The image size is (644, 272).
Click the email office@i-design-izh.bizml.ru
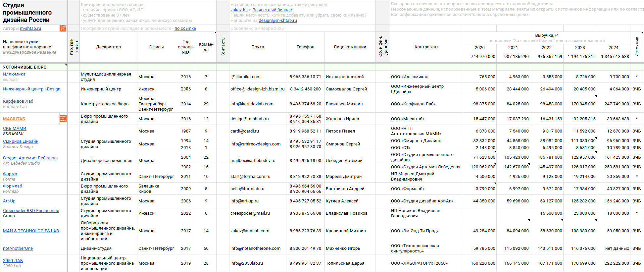258,89
